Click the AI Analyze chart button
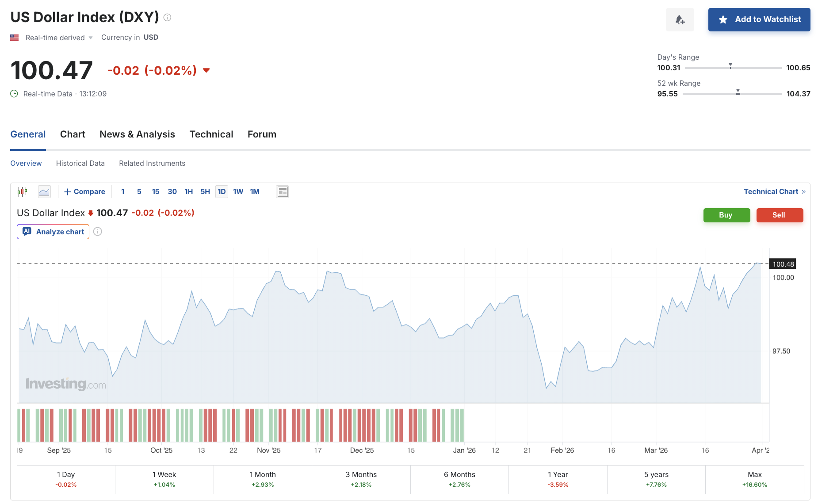This screenshot has width=818, height=504. 53,232
